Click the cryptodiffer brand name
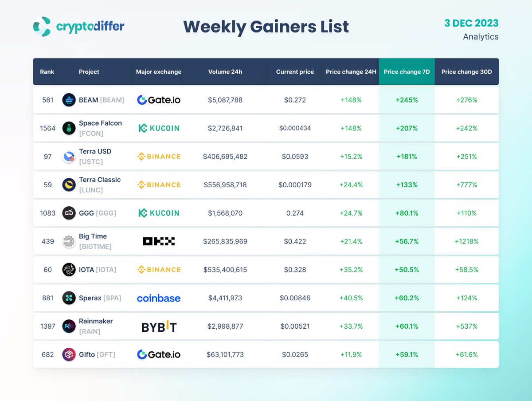532x401 pixels. pyautogui.click(x=90, y=26)
